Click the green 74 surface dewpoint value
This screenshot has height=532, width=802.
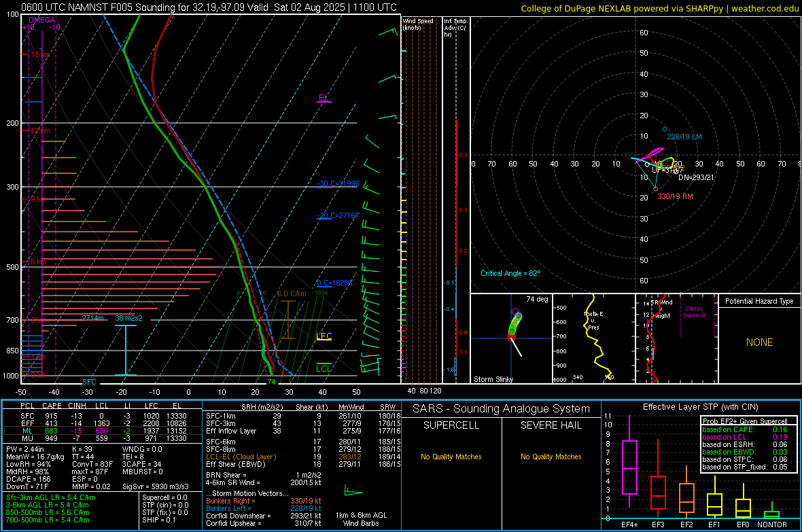point(271,382)
